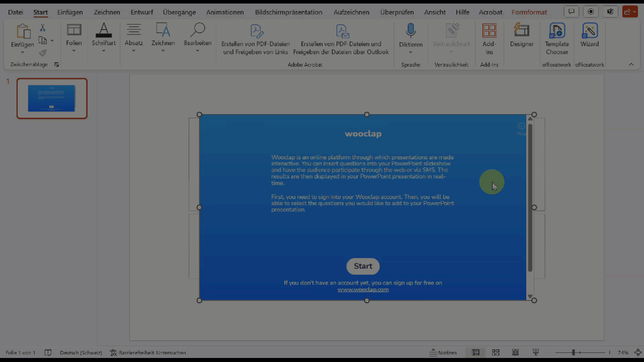
Task: Click the Einfügen paste clipboard icon
Action: [23, 32]
